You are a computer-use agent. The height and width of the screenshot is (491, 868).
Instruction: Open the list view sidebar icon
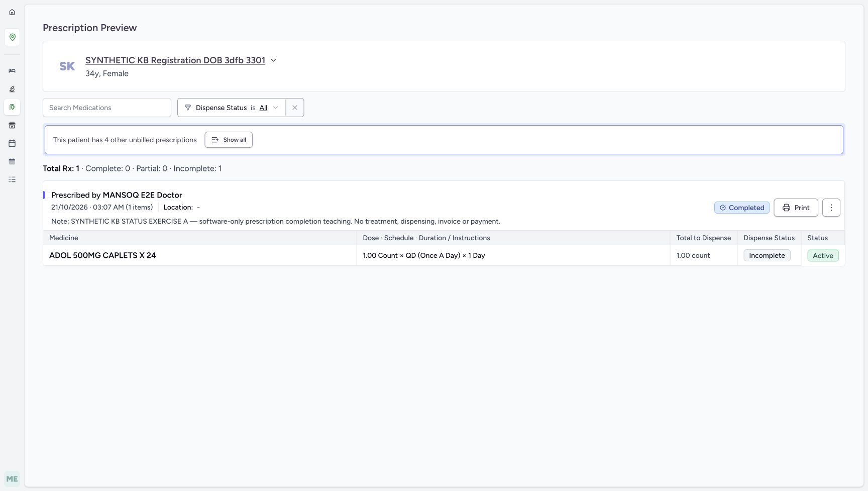(12, 179)
